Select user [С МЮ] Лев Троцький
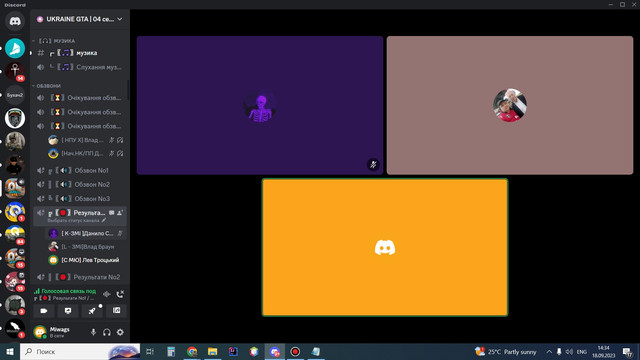This screenshot has width=640, height=360. 86,260
